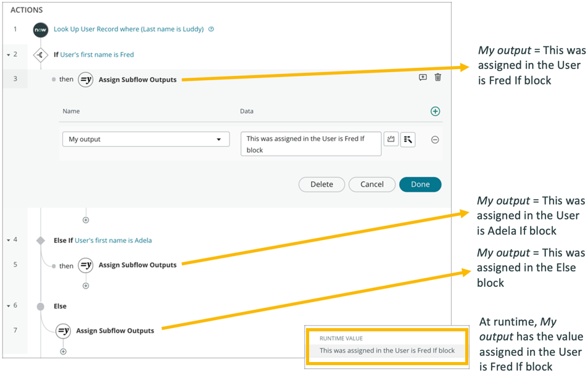Click the Assign Subflow Outputs icon under Else If Adela

point(85,265)
